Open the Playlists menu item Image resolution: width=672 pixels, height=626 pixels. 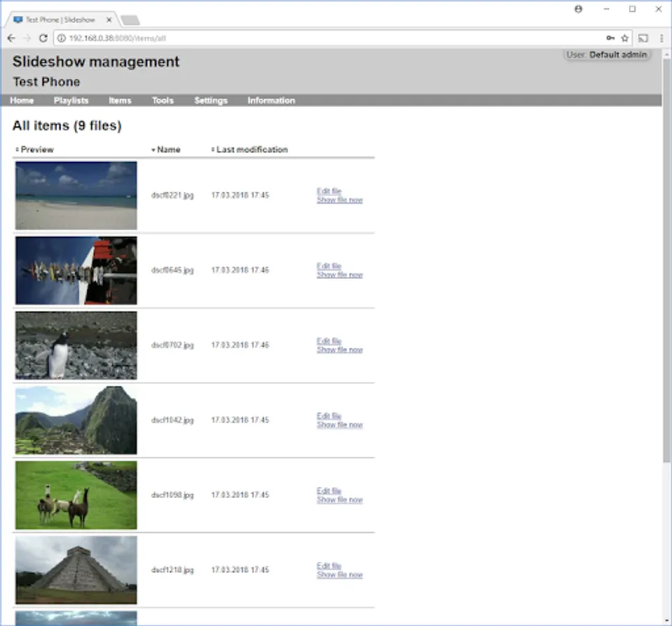pyautogui.click(x=71, y=100)
